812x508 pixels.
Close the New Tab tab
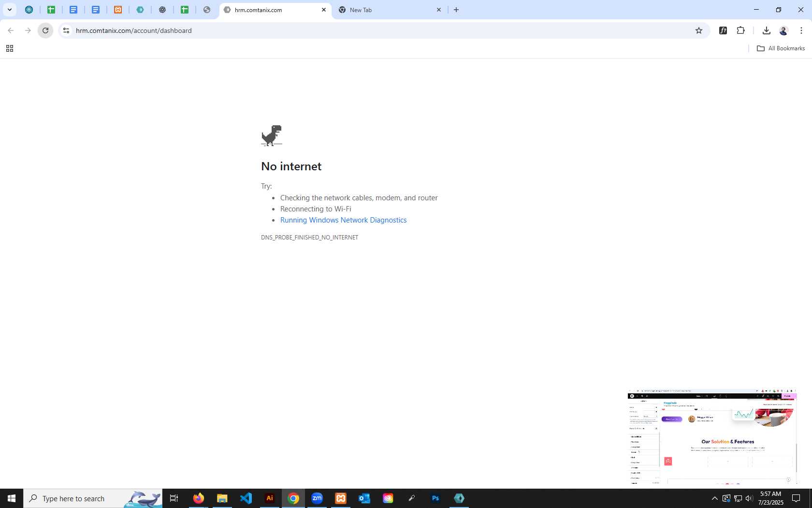(x=439, y=10)
